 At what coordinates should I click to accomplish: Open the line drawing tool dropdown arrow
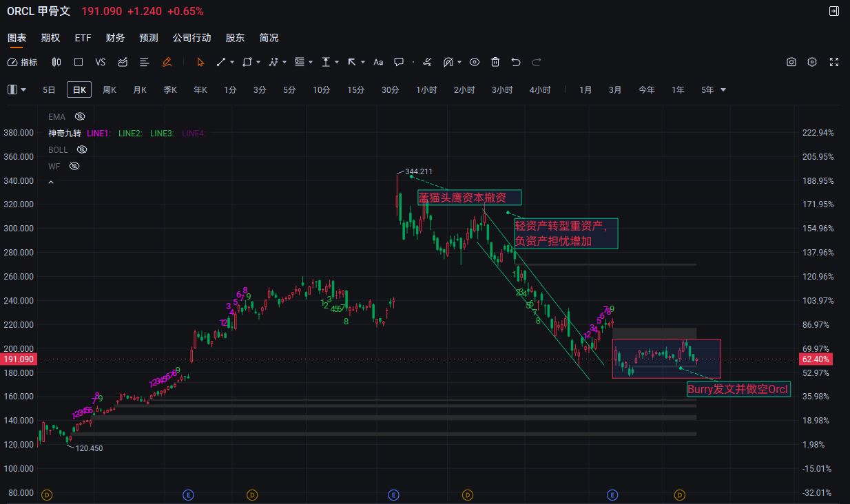[x=232, y=62]
